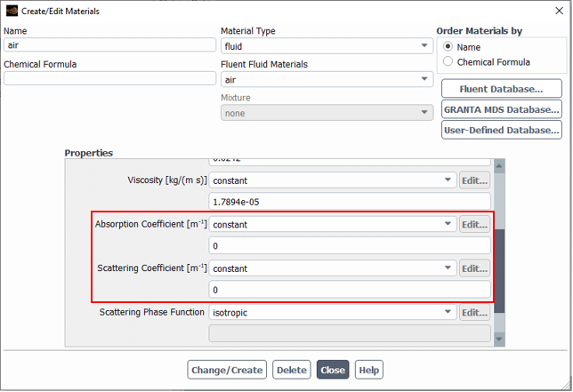Open the Viscosity method dropdown

pyautogui.click(x=332, y=180)
